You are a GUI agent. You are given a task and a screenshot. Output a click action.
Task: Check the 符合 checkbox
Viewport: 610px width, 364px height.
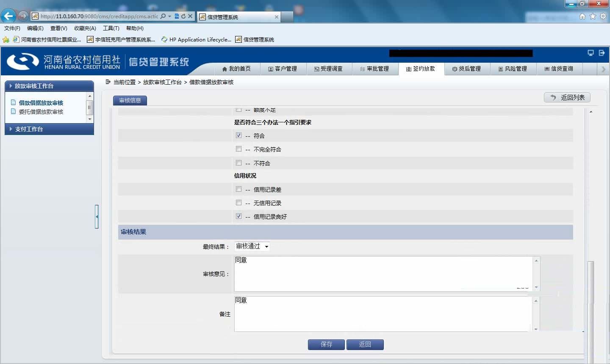pyautogui.click(x=238, y=135)
